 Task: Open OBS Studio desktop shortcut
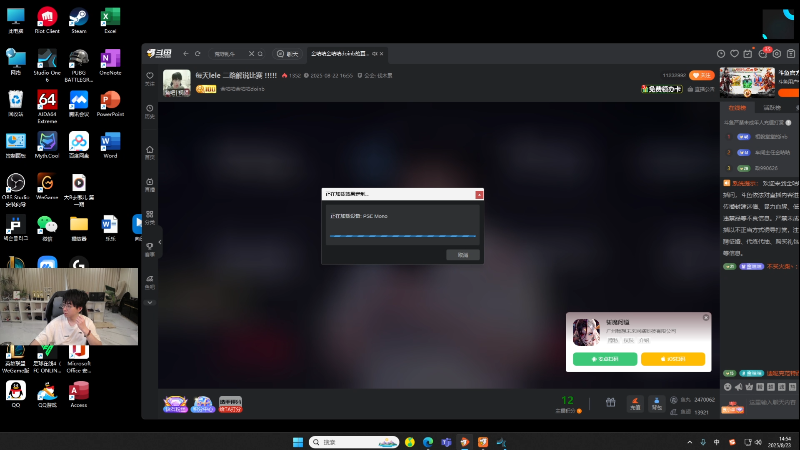click(x=15, y=190)
